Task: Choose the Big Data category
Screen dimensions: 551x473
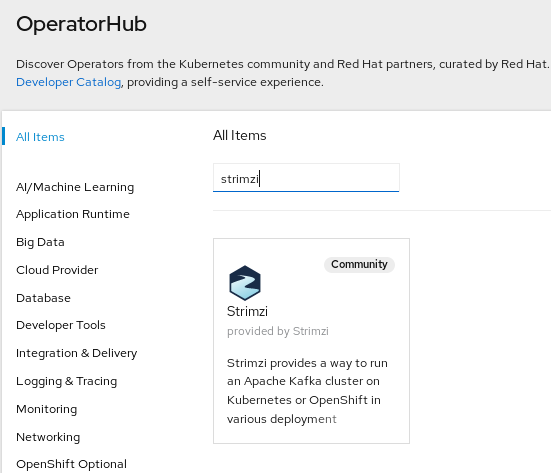Action: point(40,242)
